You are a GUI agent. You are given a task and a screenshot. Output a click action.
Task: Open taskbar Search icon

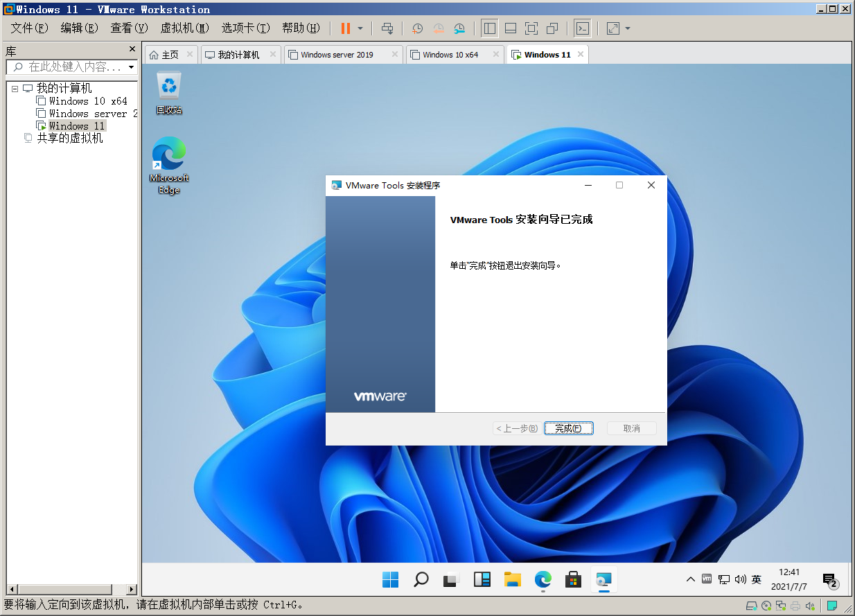pyautogui.click(x=421, y=579)
